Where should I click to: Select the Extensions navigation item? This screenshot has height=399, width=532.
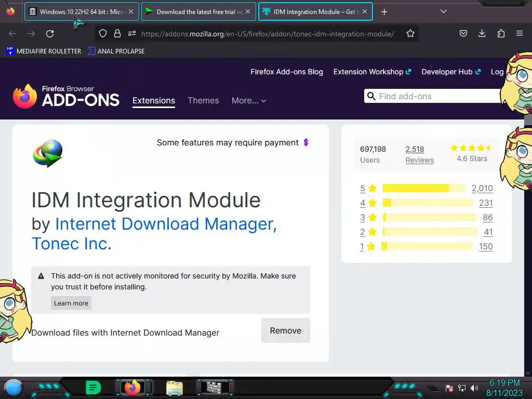[x=154, y=101]
